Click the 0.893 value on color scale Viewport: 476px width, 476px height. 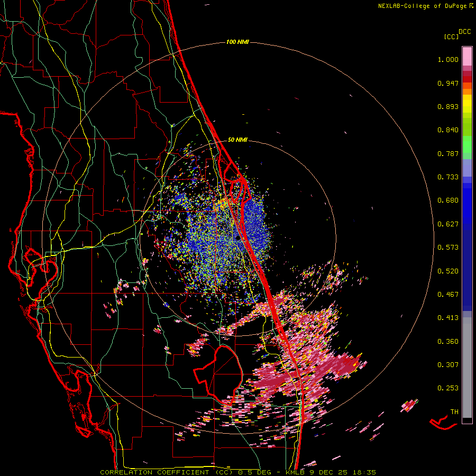[x=448, y=106]
